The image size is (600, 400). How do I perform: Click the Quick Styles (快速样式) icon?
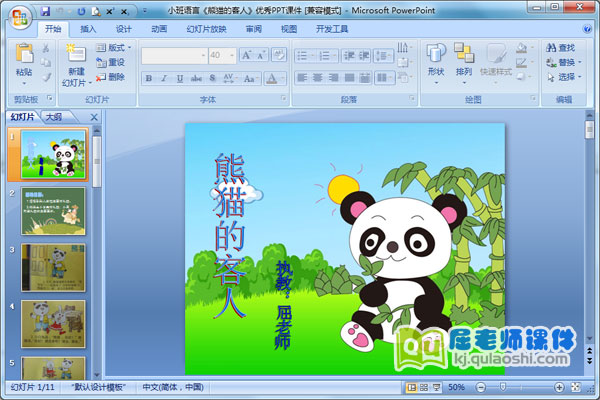(x=496, y=54)
